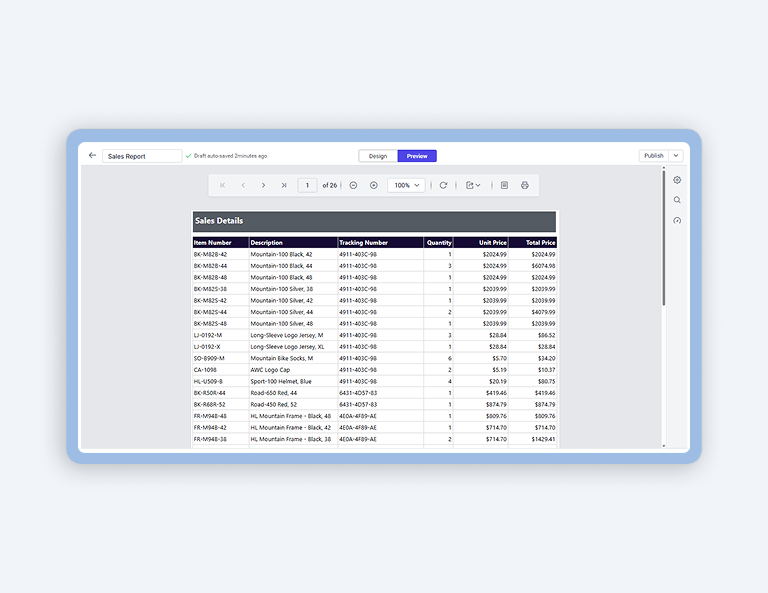Click total price $86.52
Screen dimensions: 768x593
pos(547,335)
